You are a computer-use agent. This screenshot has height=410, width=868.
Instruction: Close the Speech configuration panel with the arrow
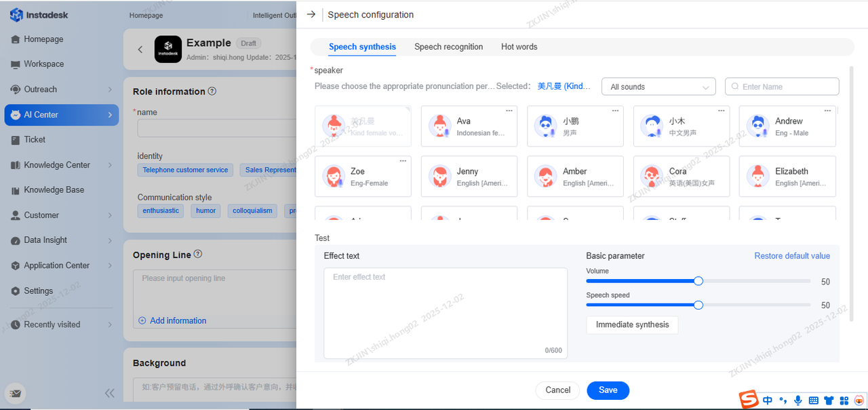(311, 14)
